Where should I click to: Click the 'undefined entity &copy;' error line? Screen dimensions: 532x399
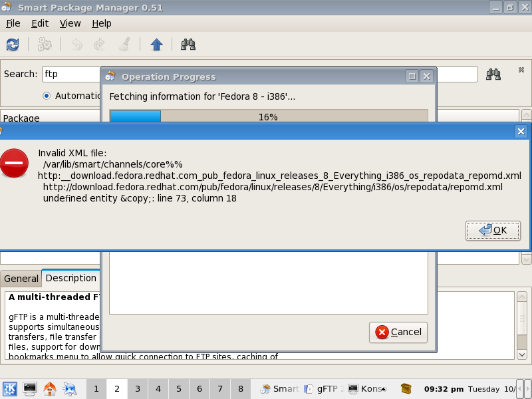tap(140, 198)
